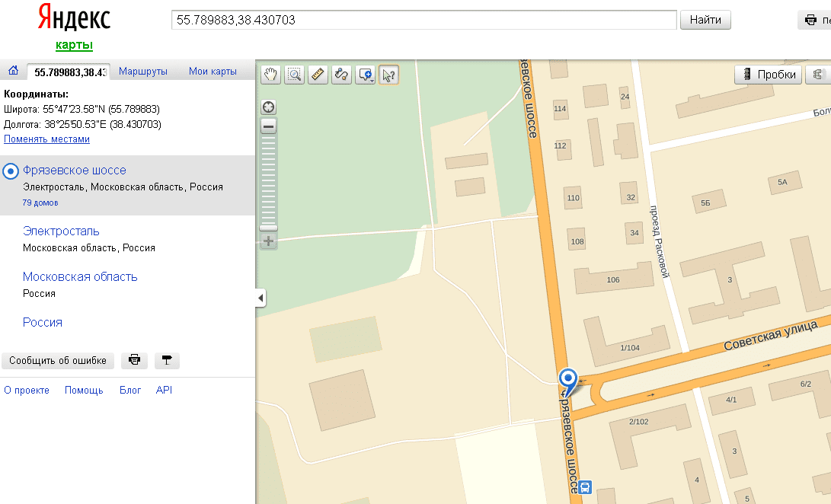Click the printer icon in the sidebar
831x504 pixels.
(x=134, y=360)
